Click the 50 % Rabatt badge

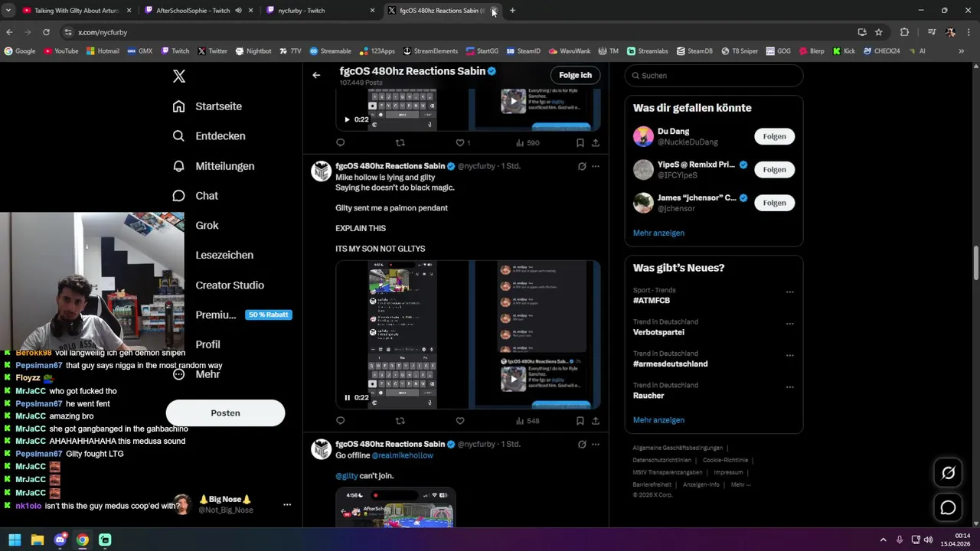268,315
